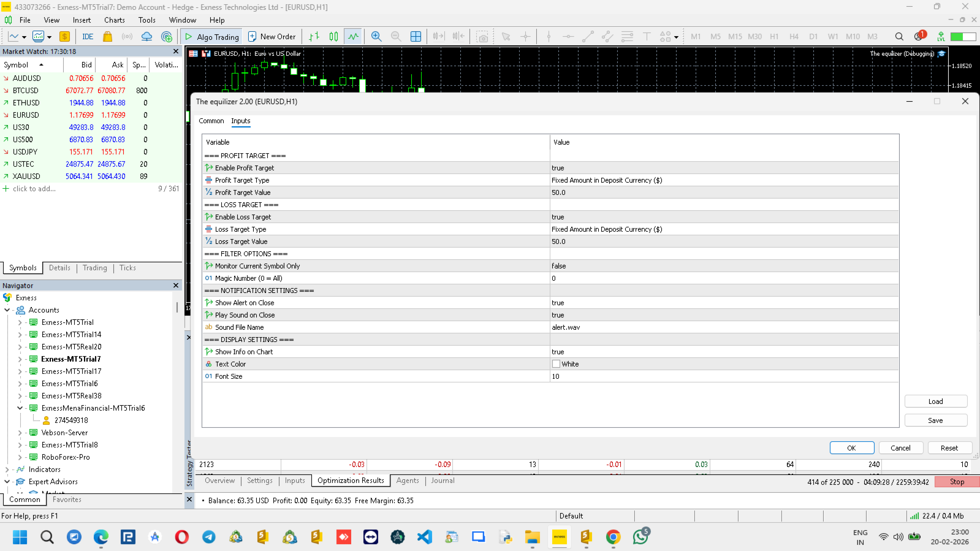The height and width of the screenshot is (551, 980).
Task: Select the trendline drawing tool
Action: [x=588, y=37]
